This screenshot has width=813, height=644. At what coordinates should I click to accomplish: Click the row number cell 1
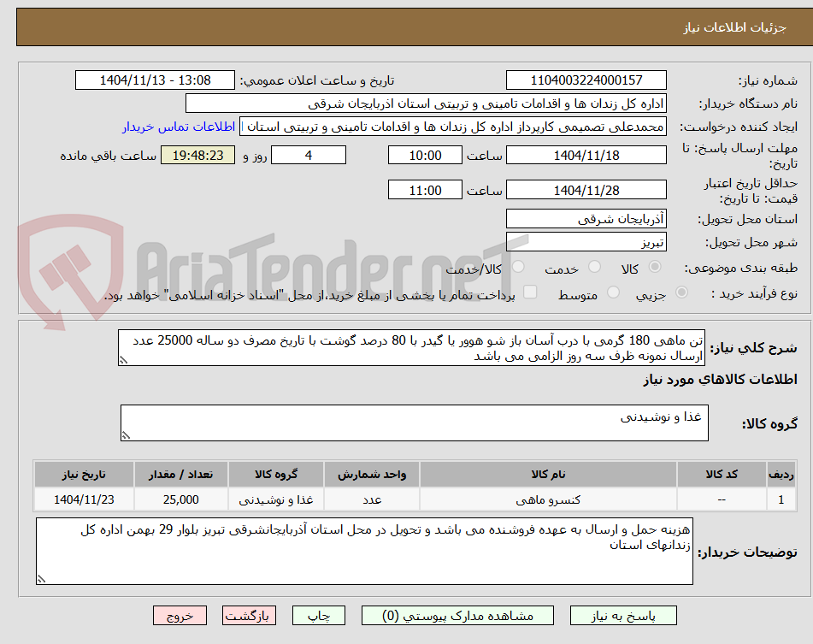[781, 499]
